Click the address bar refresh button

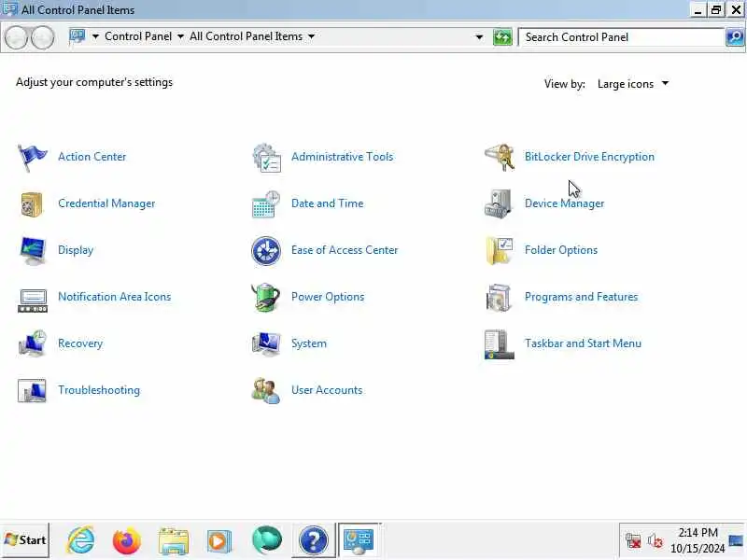502,37
